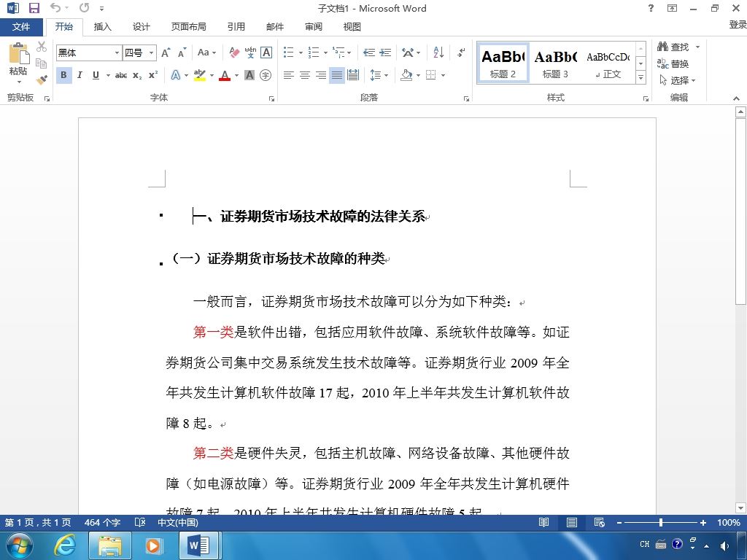Toggle character shading button
Screen dimensions: 747x560
[249, 75]
